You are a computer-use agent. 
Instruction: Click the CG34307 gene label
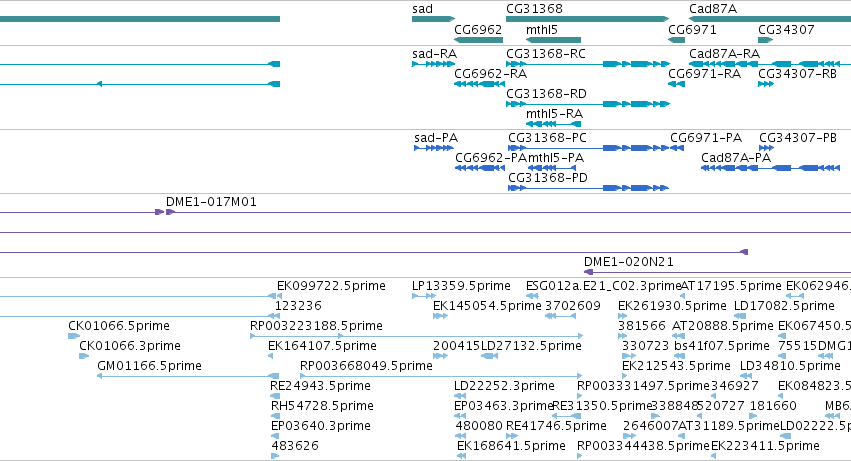pos(786,30)
